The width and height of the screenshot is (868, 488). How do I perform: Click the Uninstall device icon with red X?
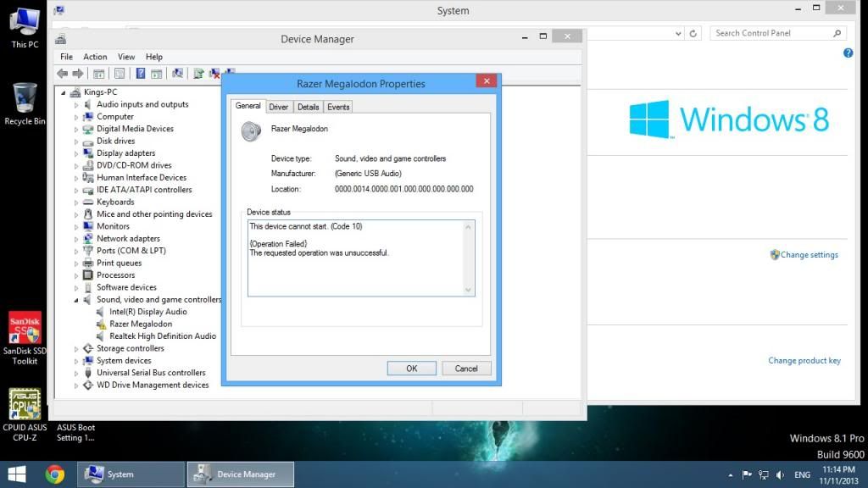[214, 74]
